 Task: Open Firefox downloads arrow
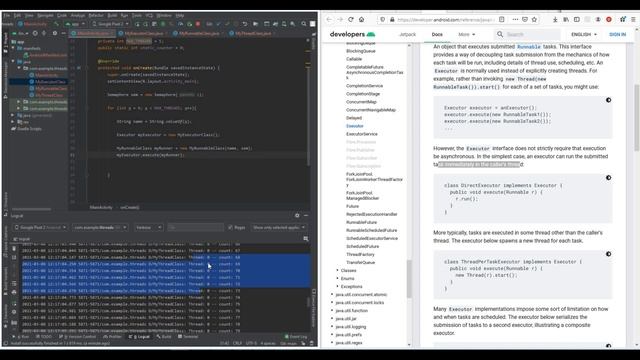point(555,20)
